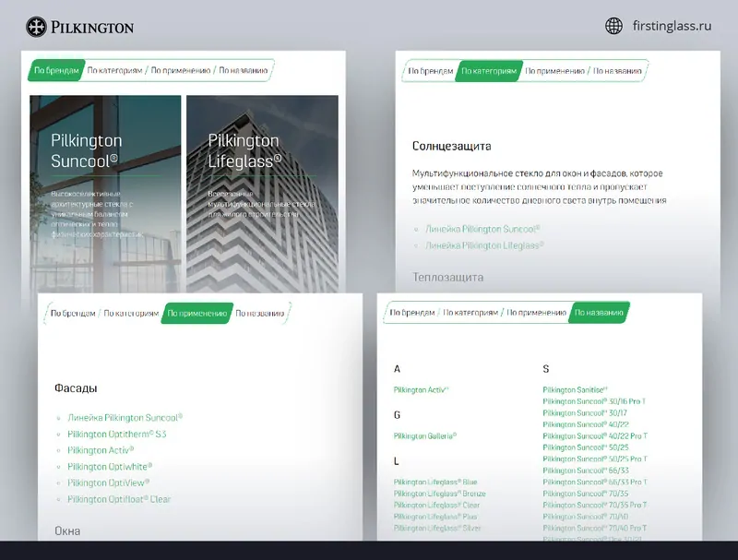Select По названию tab in the Фасады panel
The image size is (738, 560).
pyautogui.click(x=260, y=314)
